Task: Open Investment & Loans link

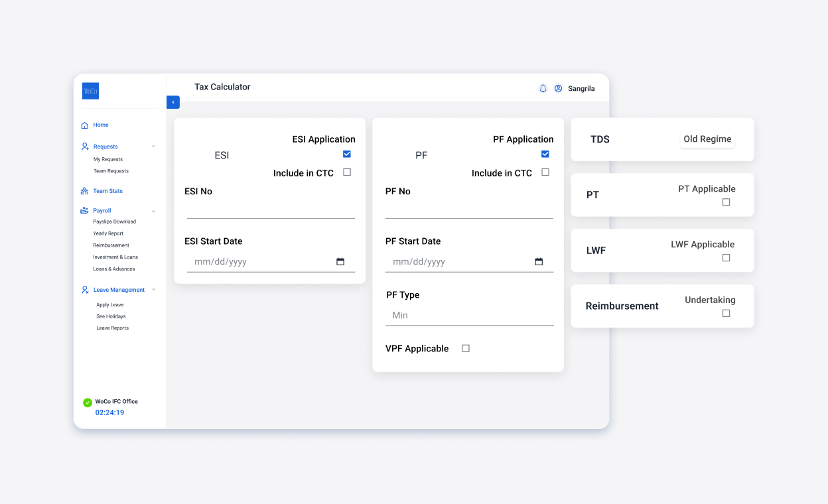Action: click(x=115, y=257)
